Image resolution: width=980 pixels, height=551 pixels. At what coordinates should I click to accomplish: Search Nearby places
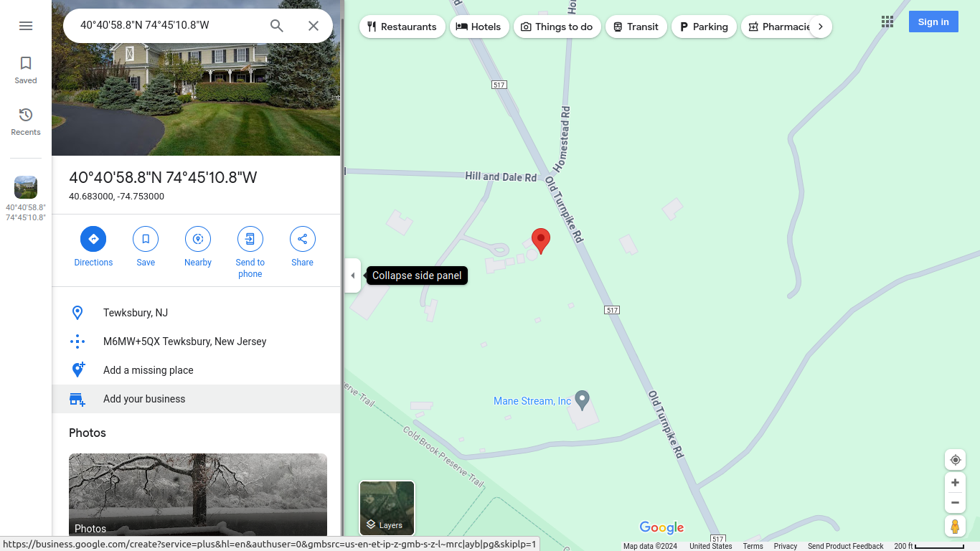pyautogui.click(x=198, y=247)
